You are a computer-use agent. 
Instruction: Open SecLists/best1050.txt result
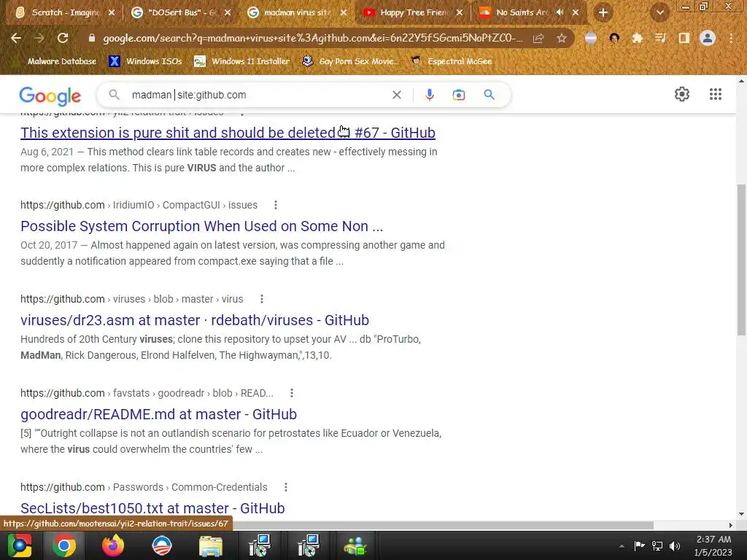pyautogui.click(x=152, y=508)
